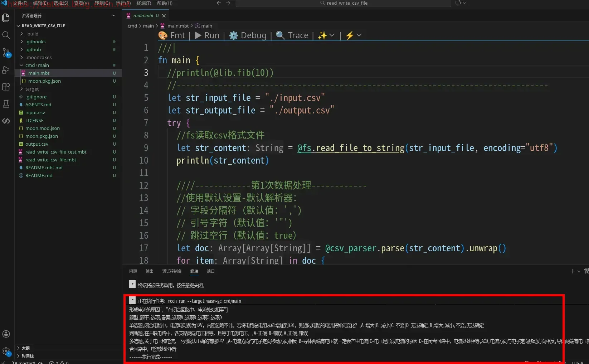Click the Debug code lens button

(x=248, y=35)
